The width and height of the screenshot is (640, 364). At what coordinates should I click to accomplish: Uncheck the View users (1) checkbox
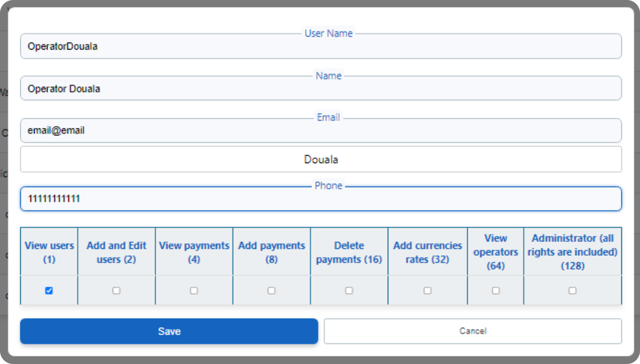[x=49, y=290]
